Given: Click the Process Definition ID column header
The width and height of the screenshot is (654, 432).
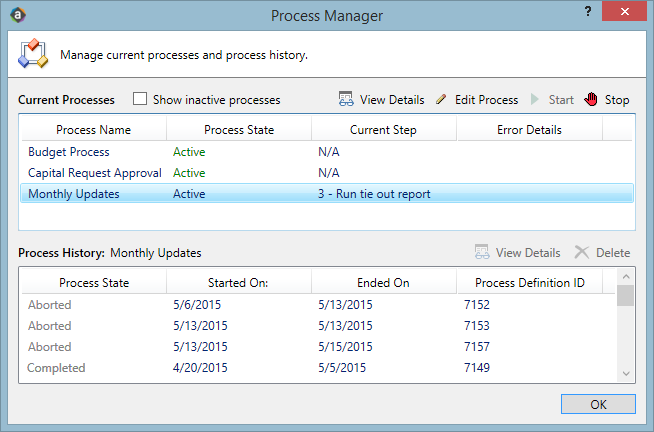Looking at the screenshot, I should click(530, 283).
